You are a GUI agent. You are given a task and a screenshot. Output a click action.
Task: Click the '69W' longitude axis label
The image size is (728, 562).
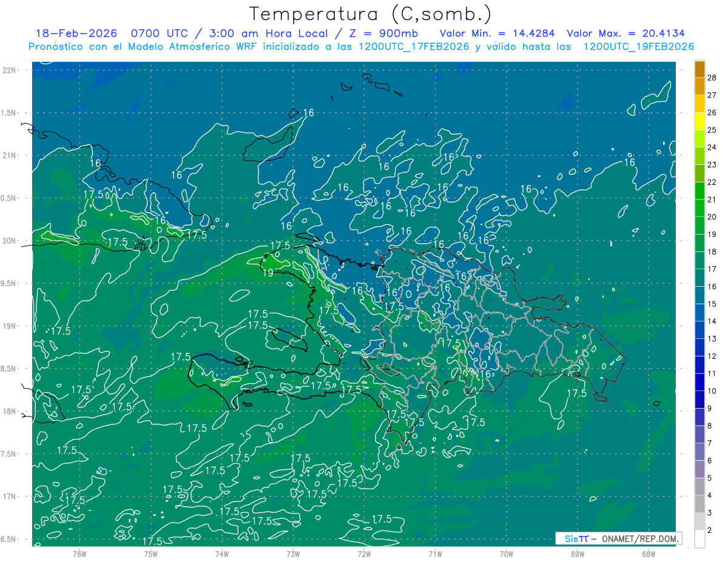[x=577, y=554]
